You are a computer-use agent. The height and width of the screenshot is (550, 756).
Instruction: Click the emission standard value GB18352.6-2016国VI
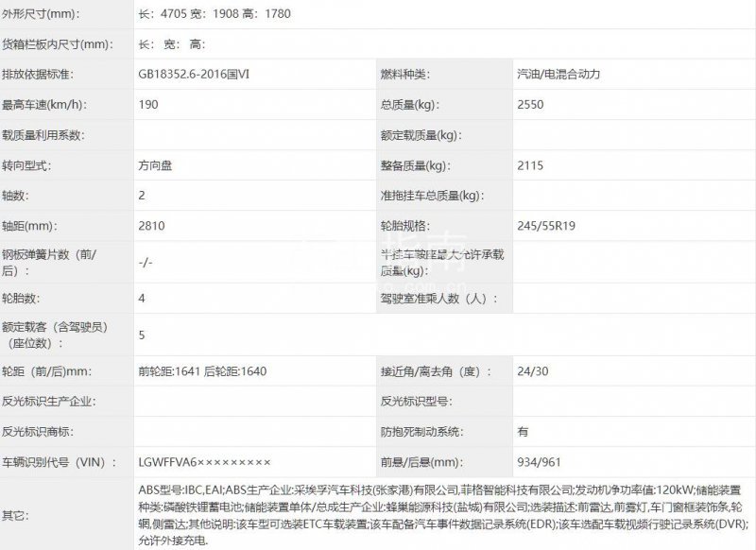202,74
